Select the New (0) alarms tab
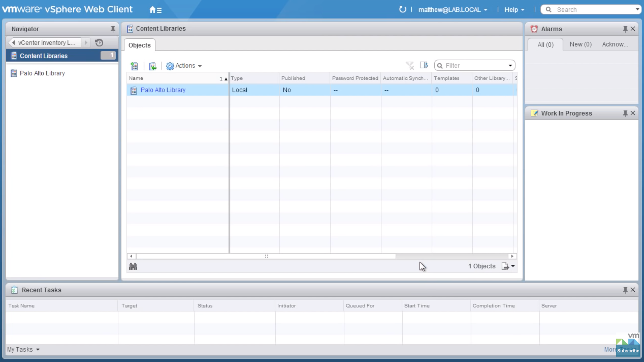644x362 pixels. (x=580, y=44)
